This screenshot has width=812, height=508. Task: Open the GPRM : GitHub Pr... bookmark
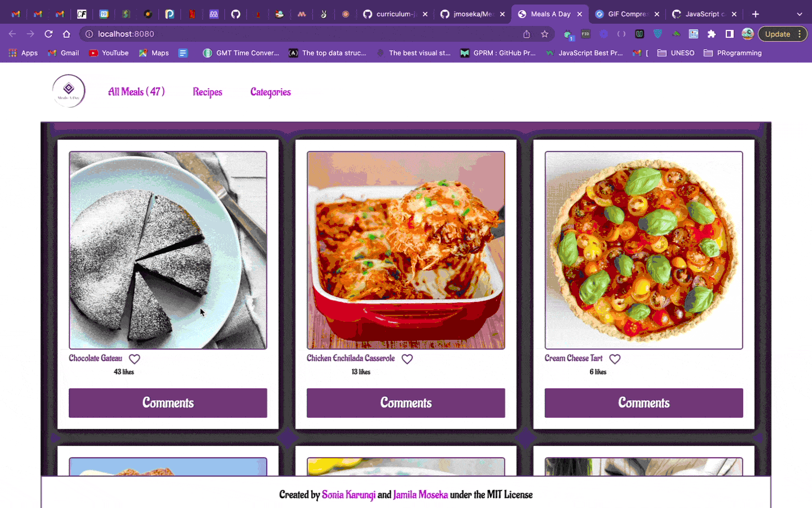498,53
